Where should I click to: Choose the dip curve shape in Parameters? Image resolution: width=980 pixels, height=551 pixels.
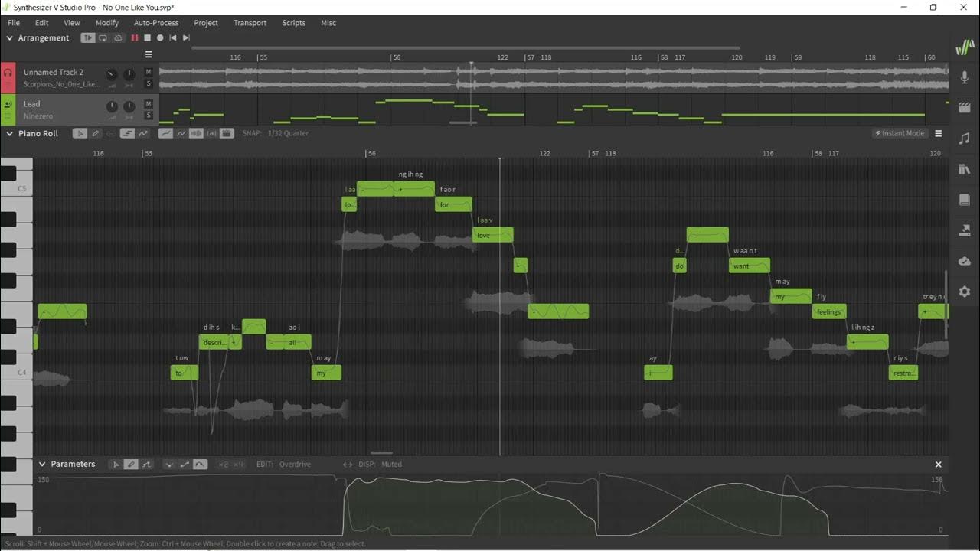170,465
